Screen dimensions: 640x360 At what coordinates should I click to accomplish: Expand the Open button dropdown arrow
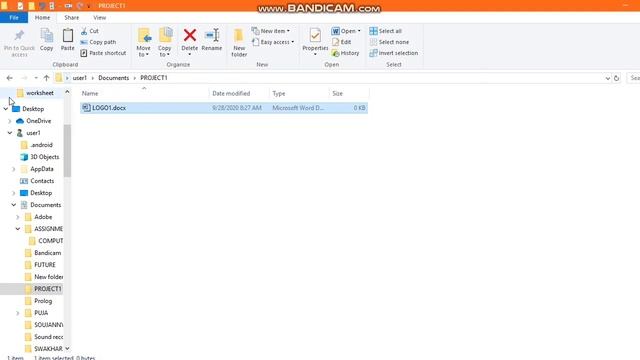359,31
